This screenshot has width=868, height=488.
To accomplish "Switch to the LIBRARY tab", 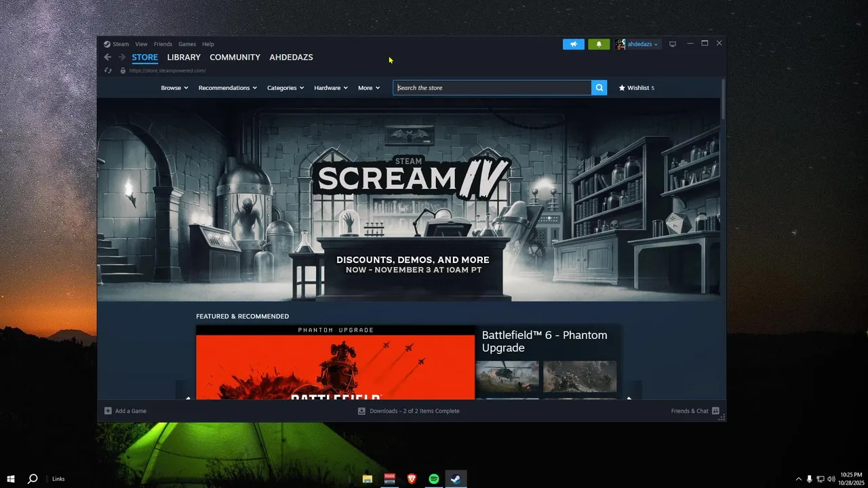I will click(184, 58).
